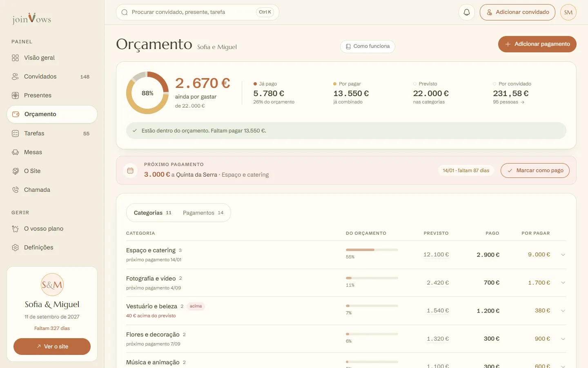This screenshot has width=588, height=368.
Task: Click the Convidados people icon
Action: (15, 76)
